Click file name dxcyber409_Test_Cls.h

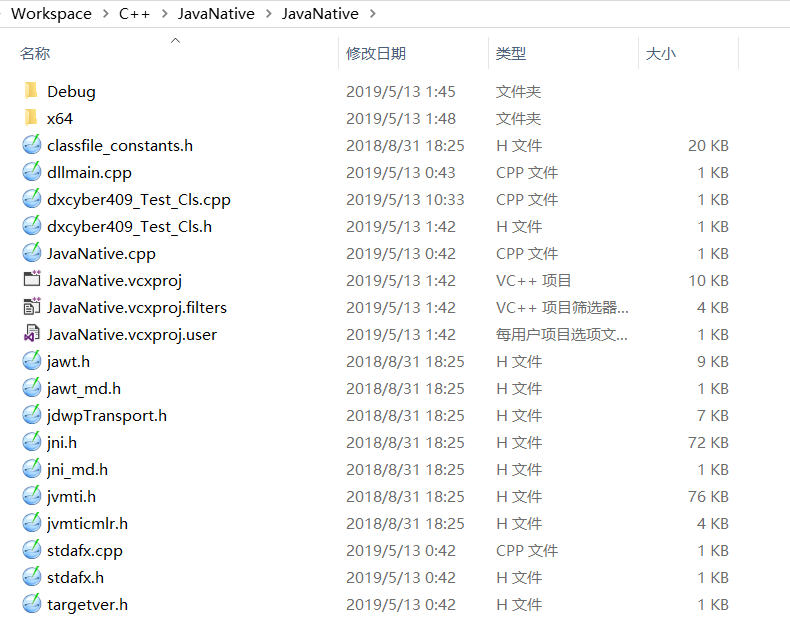pyautogui.click(x=129, y=227)
